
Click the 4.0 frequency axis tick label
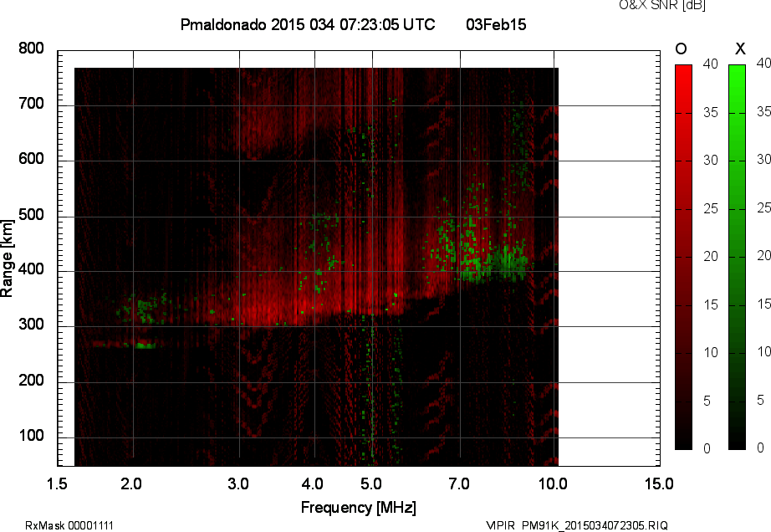313,483
